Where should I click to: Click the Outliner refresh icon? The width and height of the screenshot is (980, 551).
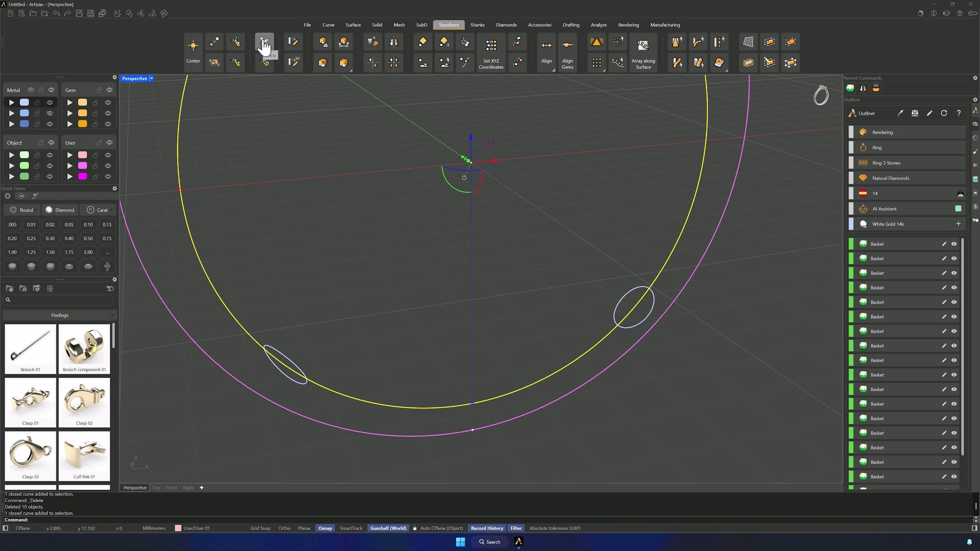pyautogui.click(x=944, y=113)
